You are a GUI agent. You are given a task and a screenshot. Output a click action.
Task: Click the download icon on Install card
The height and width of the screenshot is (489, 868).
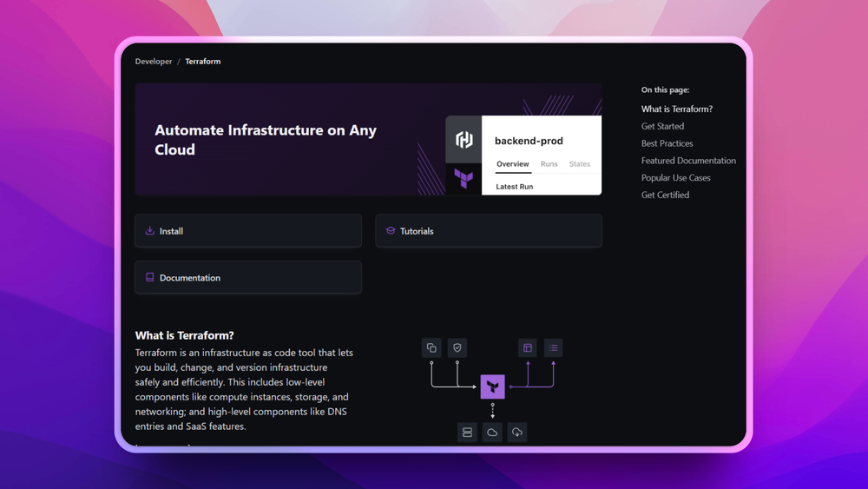click(x=149, y=230)
